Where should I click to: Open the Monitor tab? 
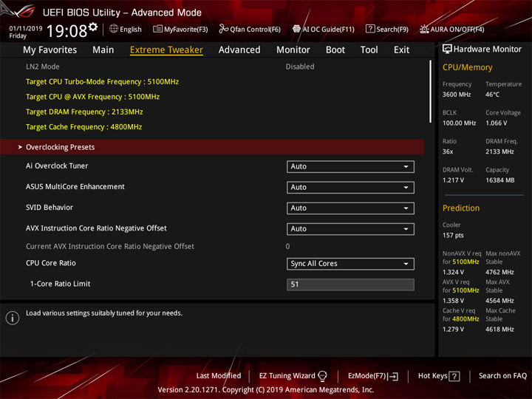pos(293,50)
